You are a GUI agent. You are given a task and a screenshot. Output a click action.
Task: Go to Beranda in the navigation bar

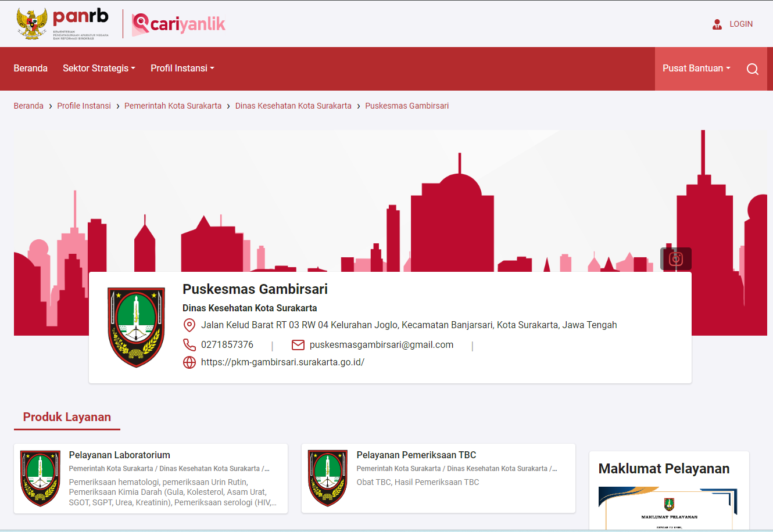(x=31, y=69)
